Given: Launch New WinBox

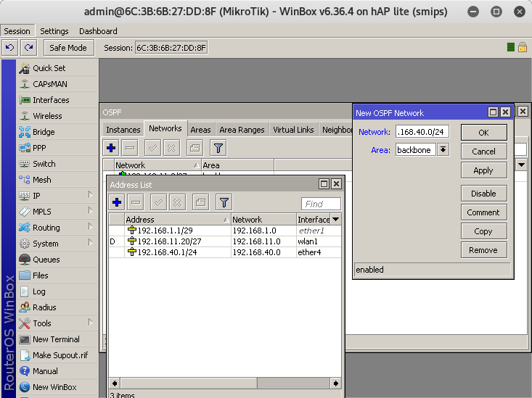Looking at the screenshot, I should [57, 387].
